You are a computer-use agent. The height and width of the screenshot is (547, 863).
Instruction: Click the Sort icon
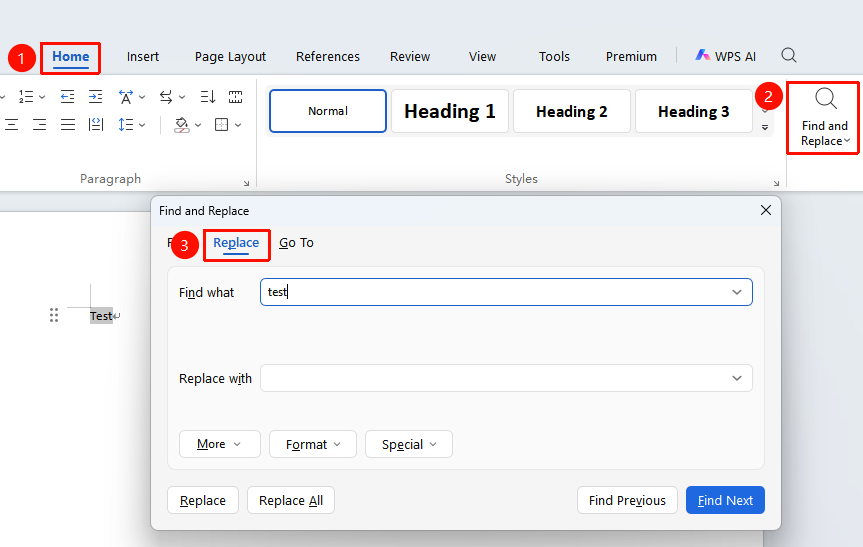tap(207, 97)
